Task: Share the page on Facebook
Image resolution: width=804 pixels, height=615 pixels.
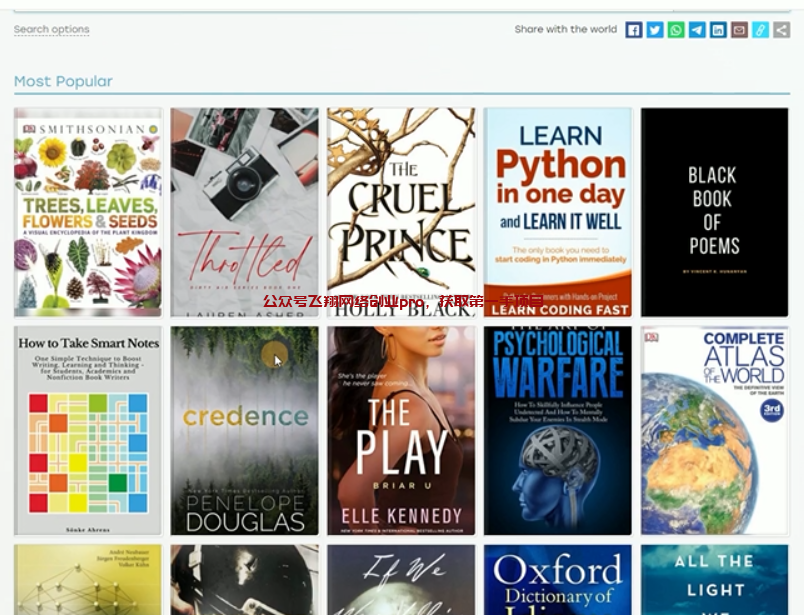Action: [x=634, y=30]
